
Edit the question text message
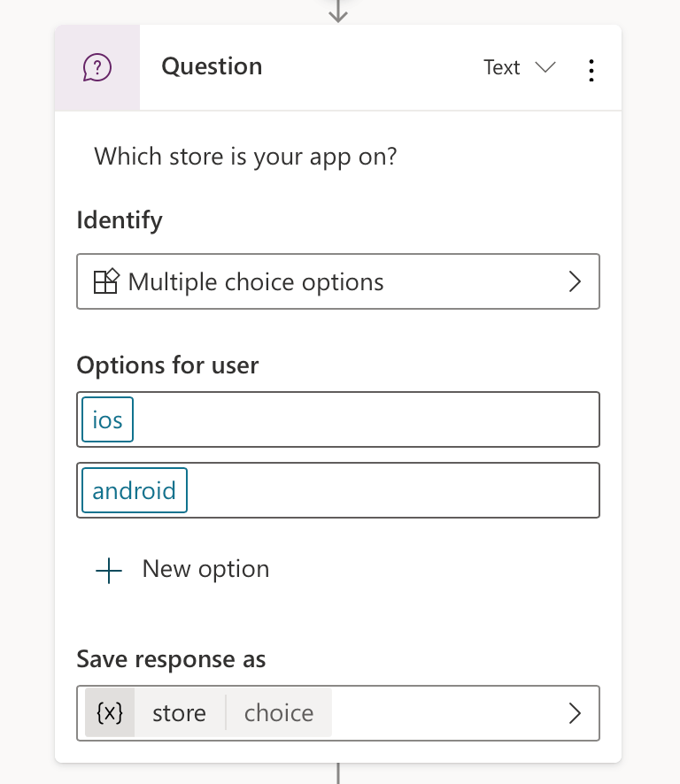pyautogui.click(x=245, y=157)
